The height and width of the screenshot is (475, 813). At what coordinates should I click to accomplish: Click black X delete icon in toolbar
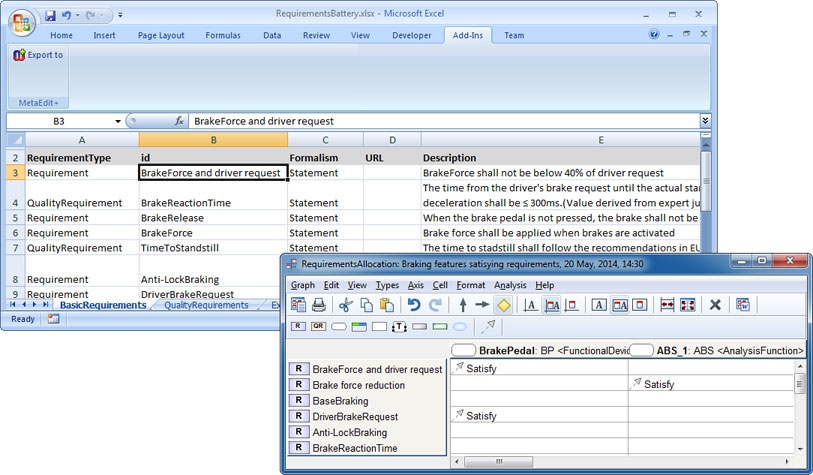click(x=715, y=305)
